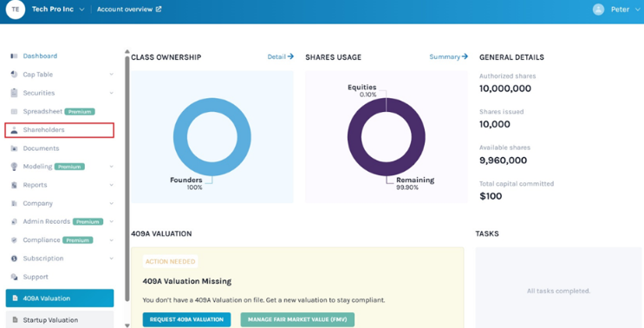Click the sidebar vertical scrollbar
Screen dimensions: 644x328
tap(127, 179)
